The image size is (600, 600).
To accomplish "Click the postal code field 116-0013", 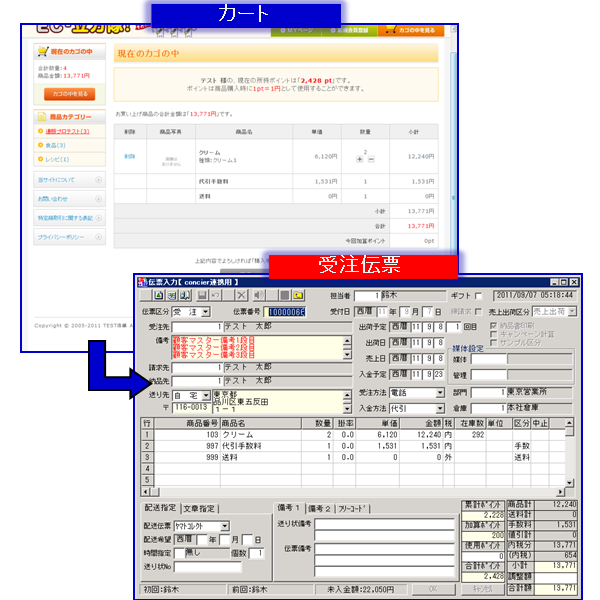I will (191, 408).
